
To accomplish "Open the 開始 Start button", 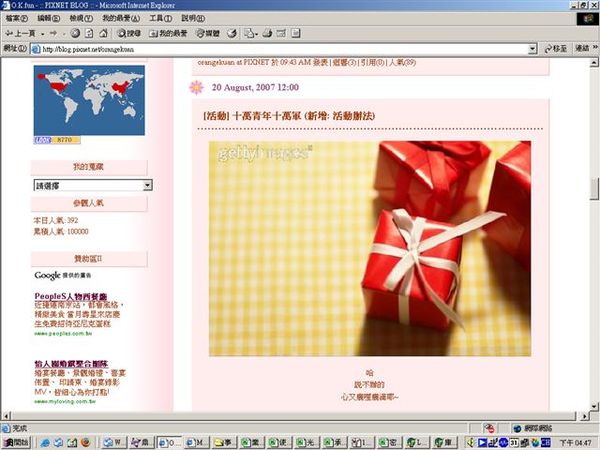I will pos(16,442).
